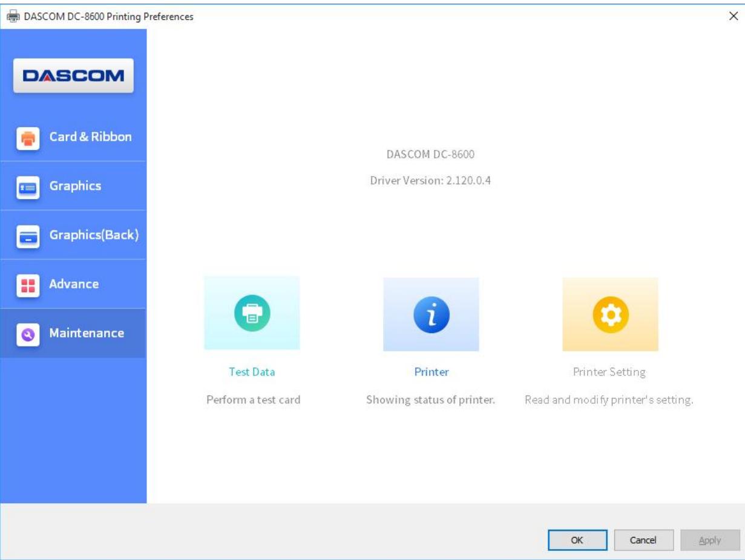Click the green Test Data printer tile
745x560 pixels.
[x=252, y=313]
